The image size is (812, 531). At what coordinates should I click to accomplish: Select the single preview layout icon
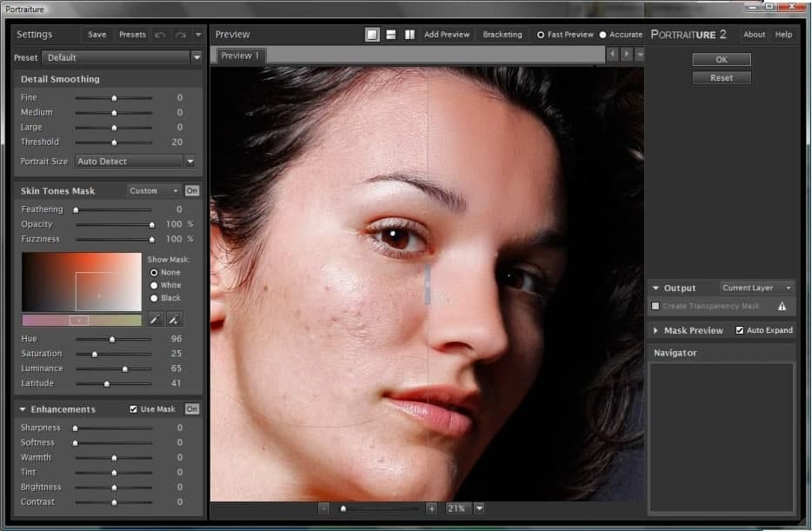372,35
